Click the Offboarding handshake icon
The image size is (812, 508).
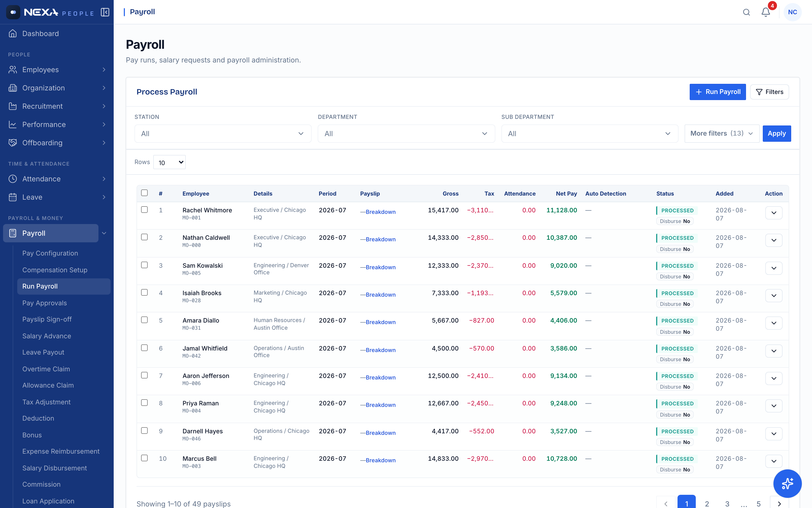[x=13, y=143]
